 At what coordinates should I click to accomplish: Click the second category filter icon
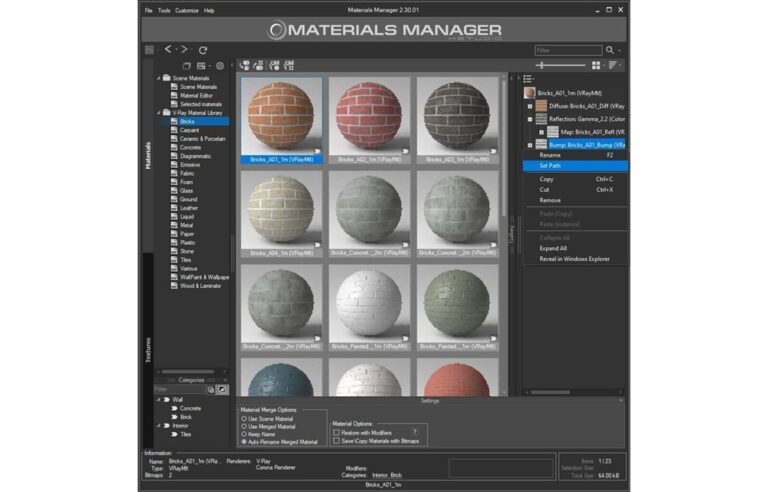point(222,390)
